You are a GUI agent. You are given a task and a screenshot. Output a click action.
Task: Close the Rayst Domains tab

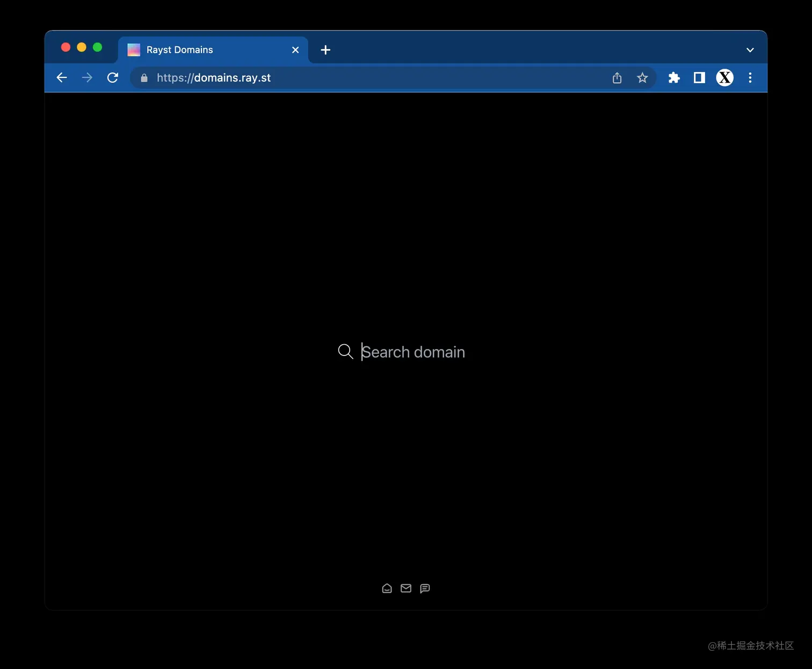tap(295, 49)
